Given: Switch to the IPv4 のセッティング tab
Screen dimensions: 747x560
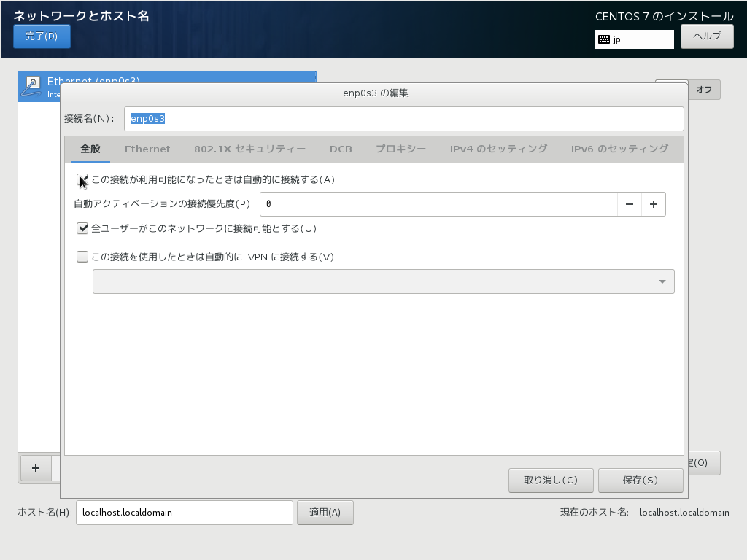Looking at the screenshot, I should tap(498, 149).
